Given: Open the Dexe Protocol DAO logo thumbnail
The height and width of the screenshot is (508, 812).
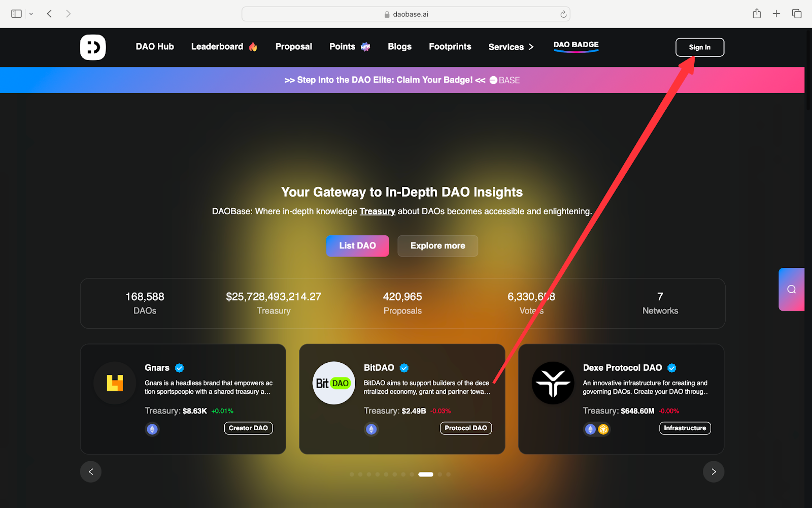Looking at the screenshot, I should tap(553, 383).
